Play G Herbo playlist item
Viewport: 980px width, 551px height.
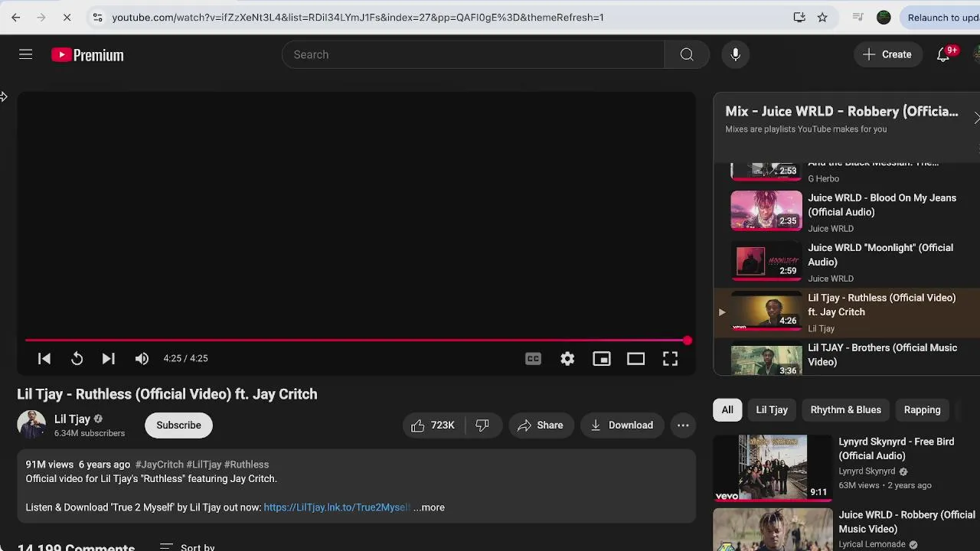(846, 174)
